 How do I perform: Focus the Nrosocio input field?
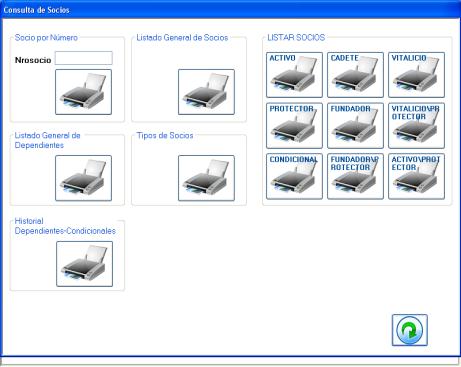(x=84, y=58)
